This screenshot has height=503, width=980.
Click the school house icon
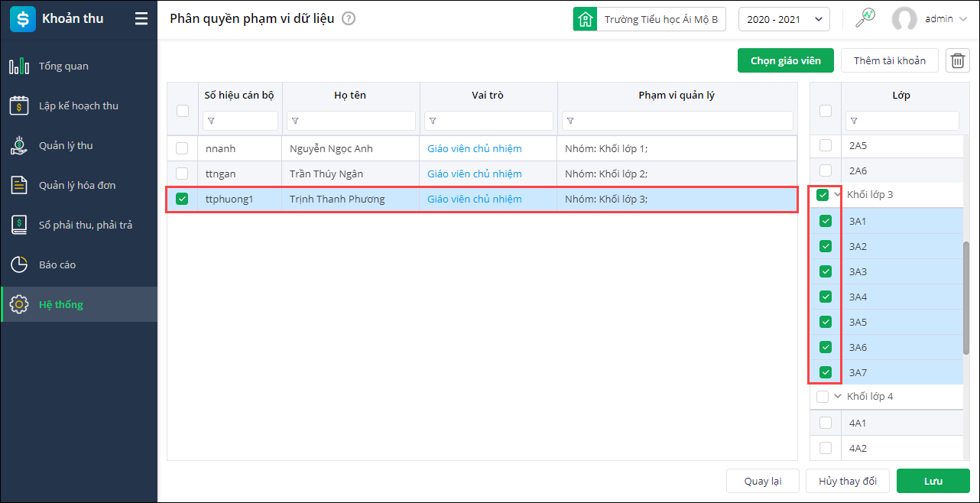(x=585, y=19)
